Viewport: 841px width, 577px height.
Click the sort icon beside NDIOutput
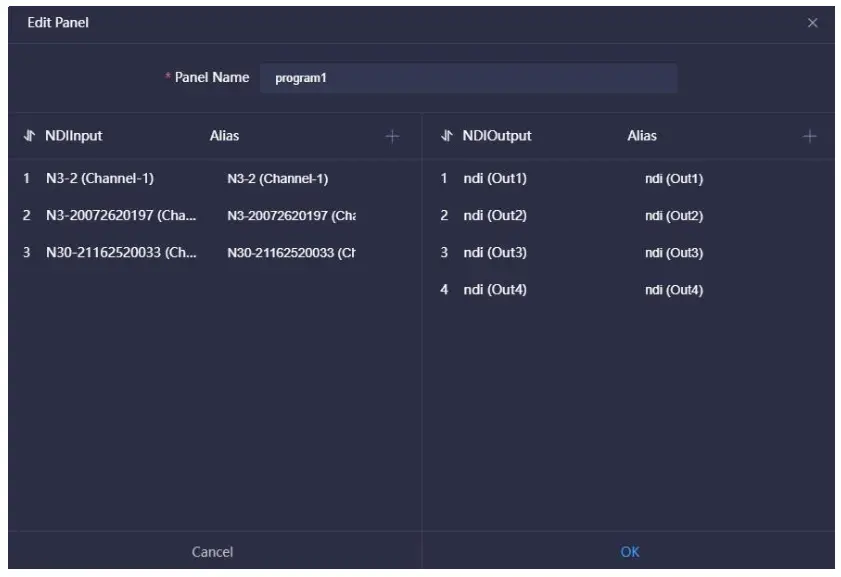(x=446, y=136)
